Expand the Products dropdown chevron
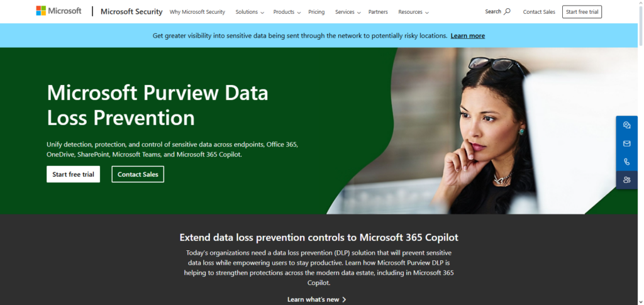This screenshot has width=644, height=305. tap(299, 13)
